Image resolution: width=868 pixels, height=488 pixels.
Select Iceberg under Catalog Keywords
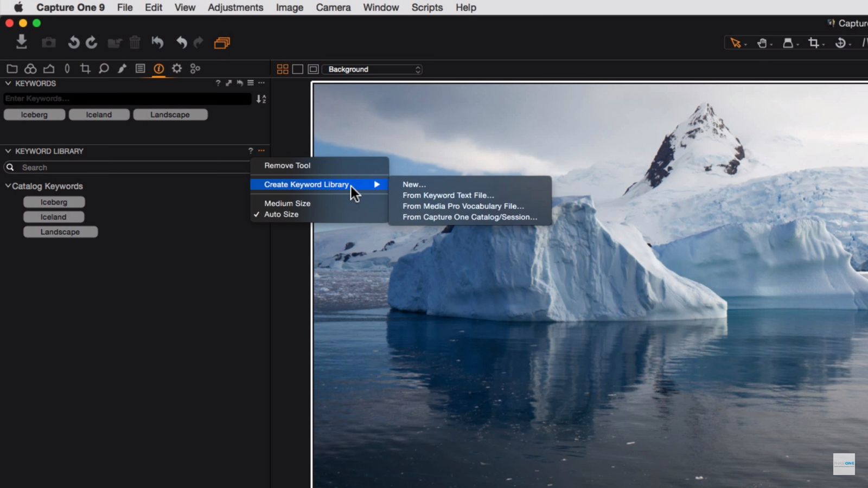coord(54,202)
